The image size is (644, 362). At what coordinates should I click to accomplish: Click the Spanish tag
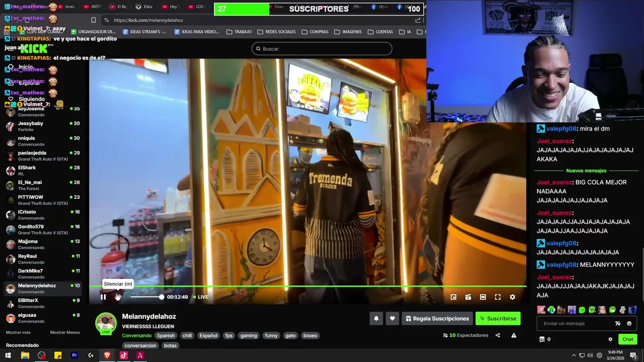166,335
